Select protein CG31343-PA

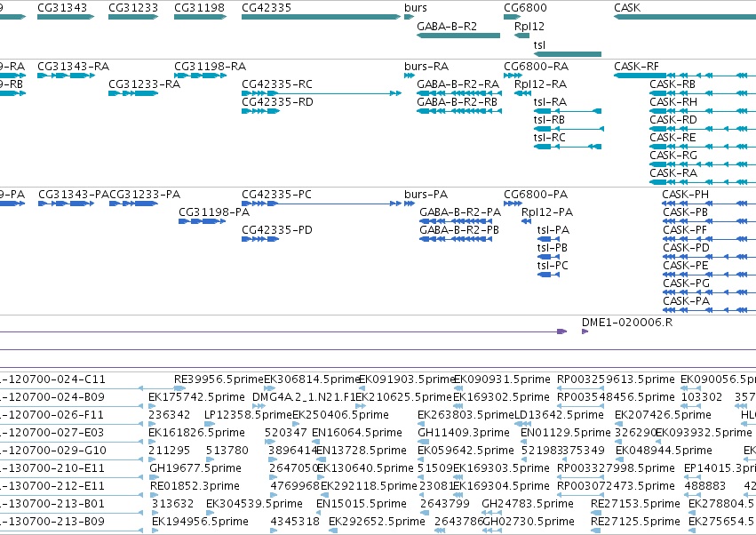click(x=66, y=204)
